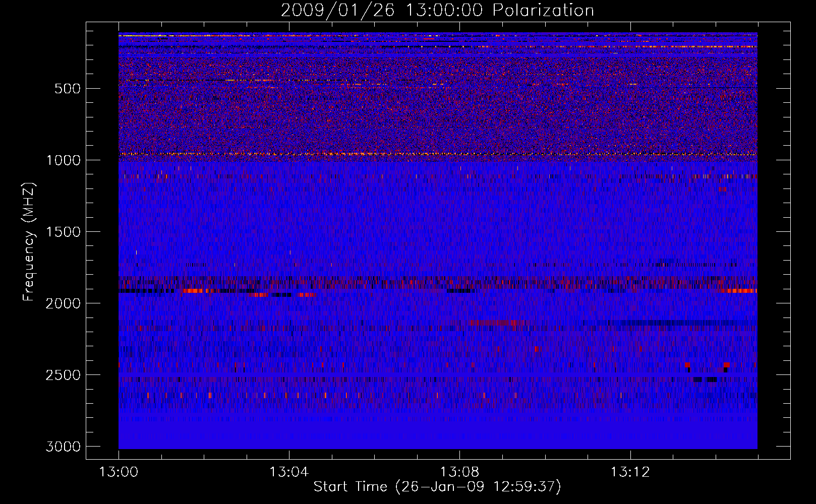Click the 500 frequency tick label
Image resolution: width=816 pixels, height=504 pixels.
[x=68, y=89]
